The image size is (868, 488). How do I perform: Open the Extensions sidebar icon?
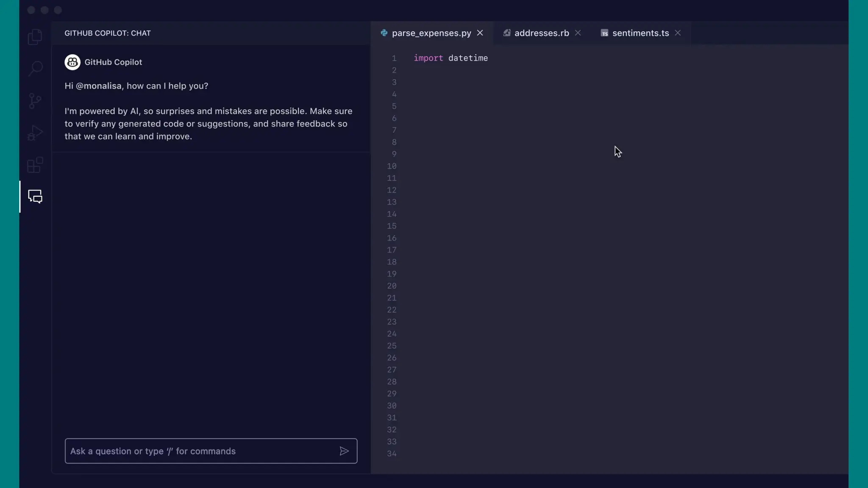pyautogui.click(x=35, y=165)
